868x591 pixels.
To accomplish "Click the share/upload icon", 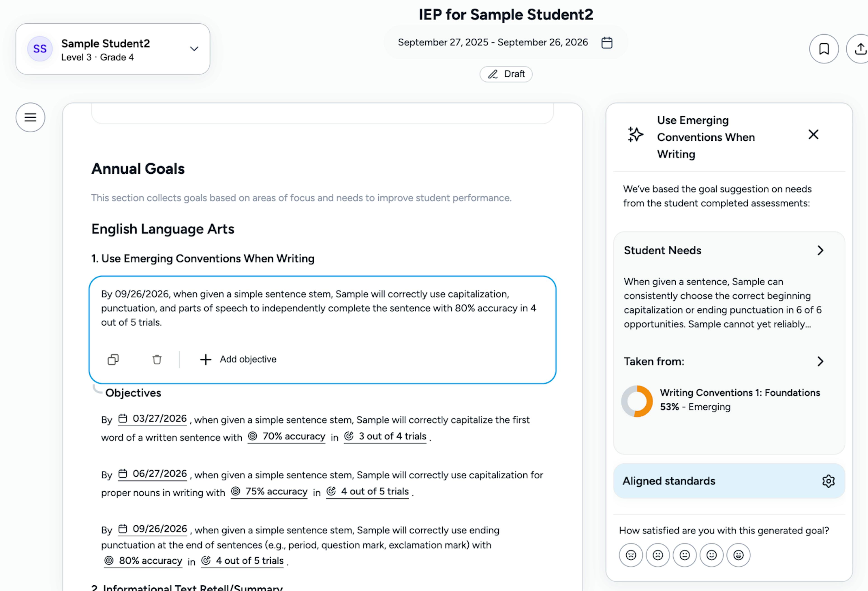I will click(860, 49).
